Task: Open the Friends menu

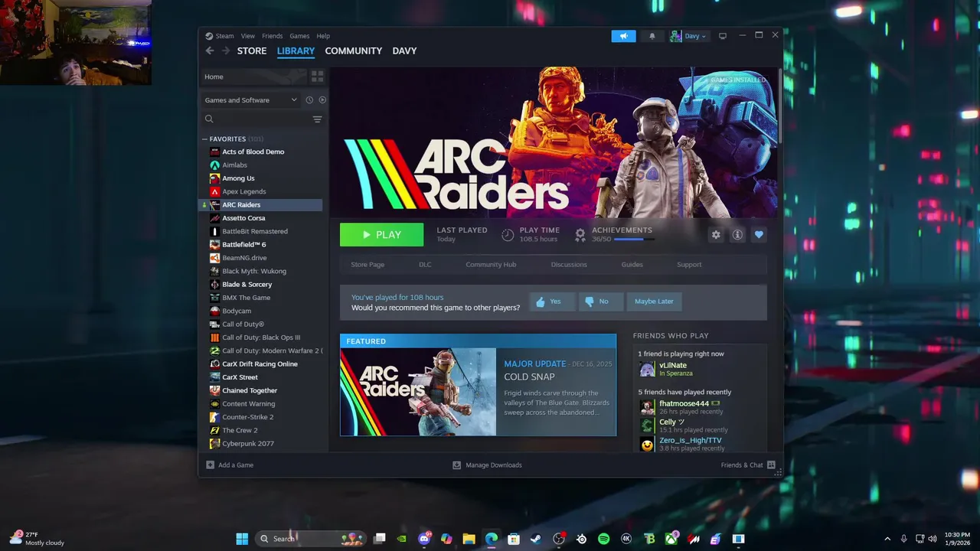Action: pos(272,36)
